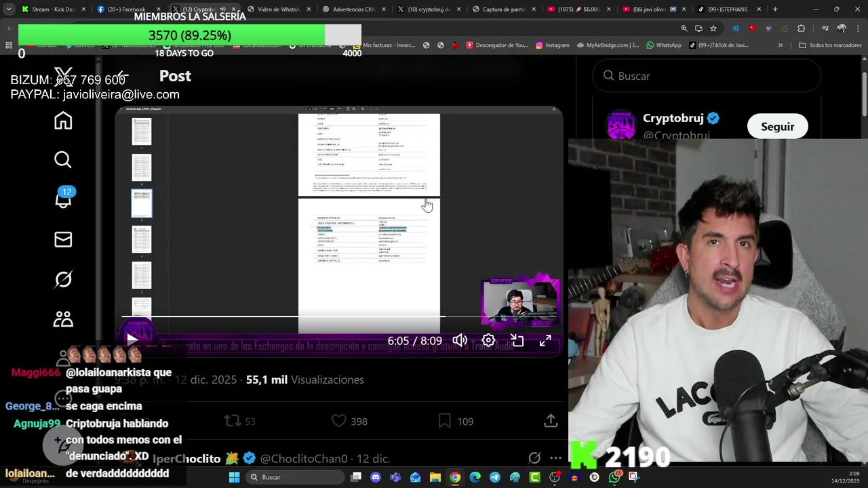The height and width of the screenshot is (488, 868).
Task: Open MyAirBridge.com bookmark
Action: pos(608,45)
